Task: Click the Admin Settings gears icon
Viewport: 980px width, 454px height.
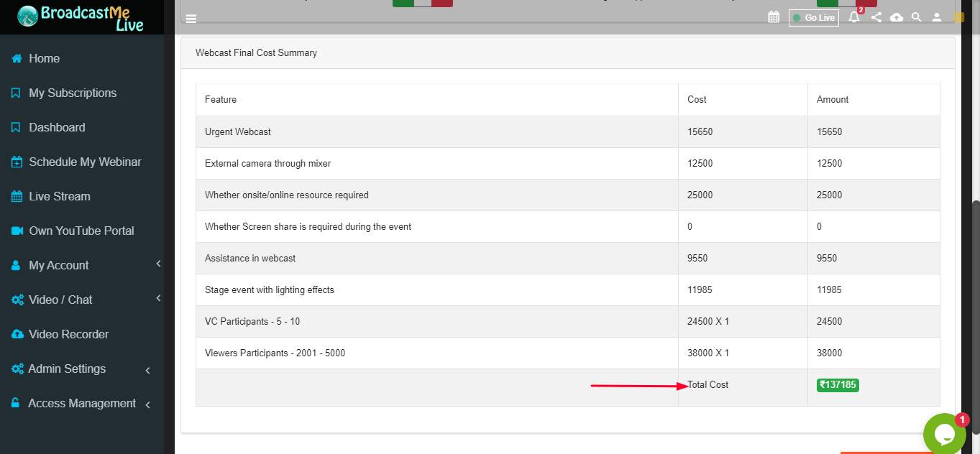Action: pyautogui.click(x=17, y=369)
